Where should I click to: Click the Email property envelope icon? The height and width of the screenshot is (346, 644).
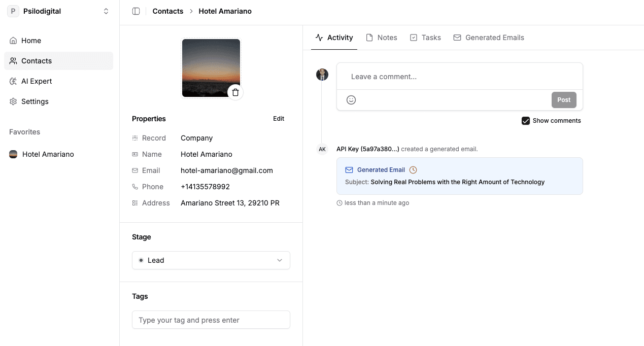pyautogui.click(x=135, y=170)
